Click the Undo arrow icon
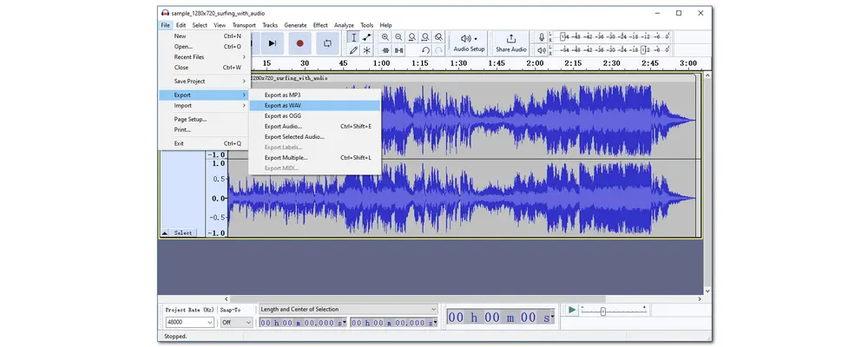868x347 pixels. pyautogui.click(x=425, y=51)
